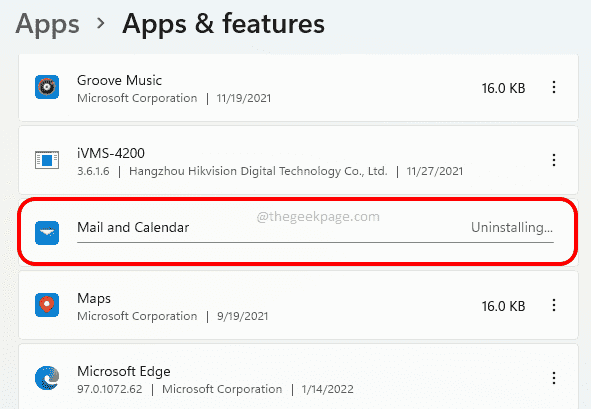Go back to Apps breadcrumb
This screenshot has height=409, width=591.
[47, 25]
